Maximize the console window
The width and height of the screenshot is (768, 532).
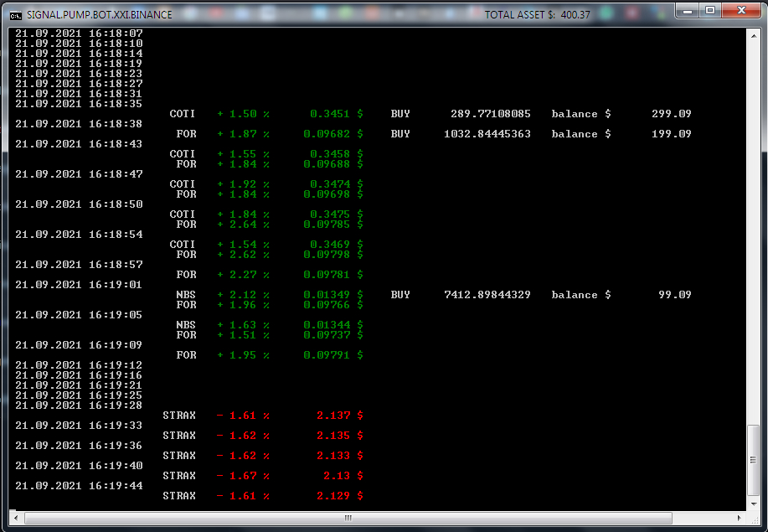tap(710, 11)
